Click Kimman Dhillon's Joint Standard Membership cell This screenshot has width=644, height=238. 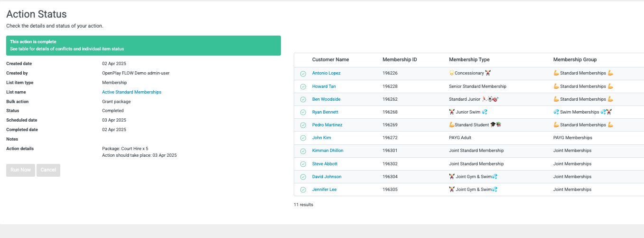pos(476,151)
